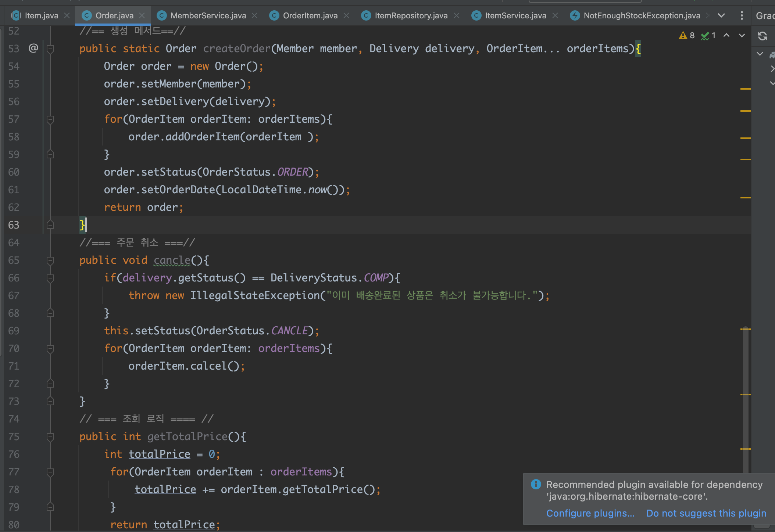Close the Order.java tab
This screenshot has width=775, height=532.
[x=142, y=15]
